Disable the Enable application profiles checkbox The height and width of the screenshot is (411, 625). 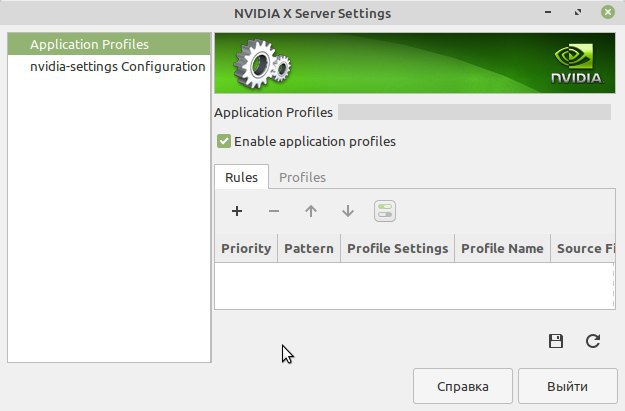point(224,141)
